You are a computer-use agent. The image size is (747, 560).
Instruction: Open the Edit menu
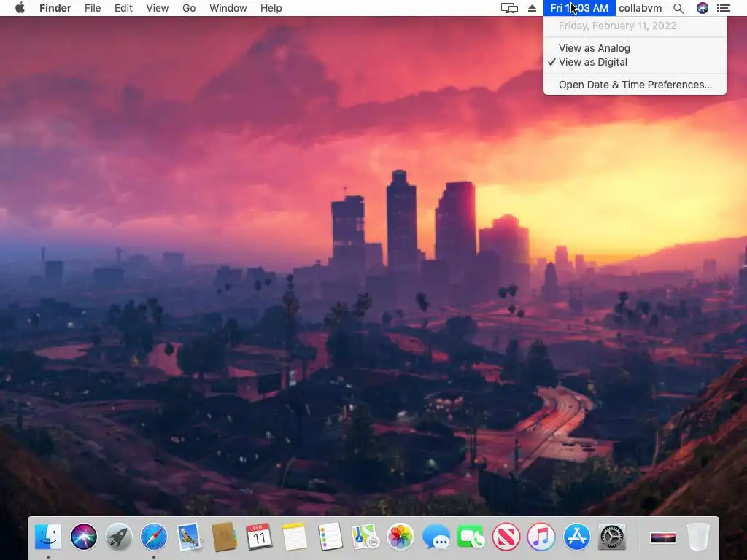[123, 8]
